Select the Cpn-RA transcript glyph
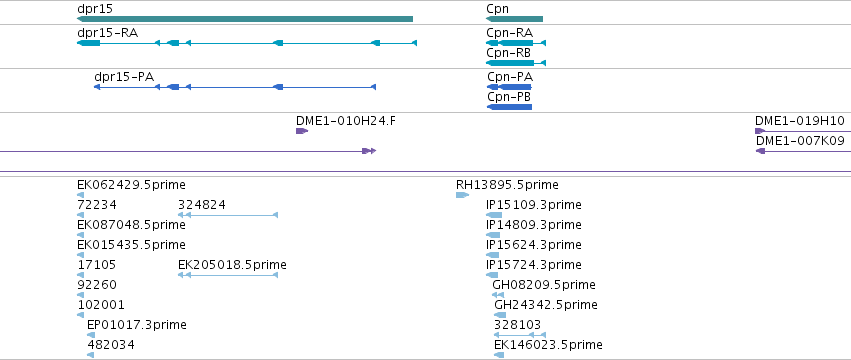851x360 pixels. tap(516, 43)
